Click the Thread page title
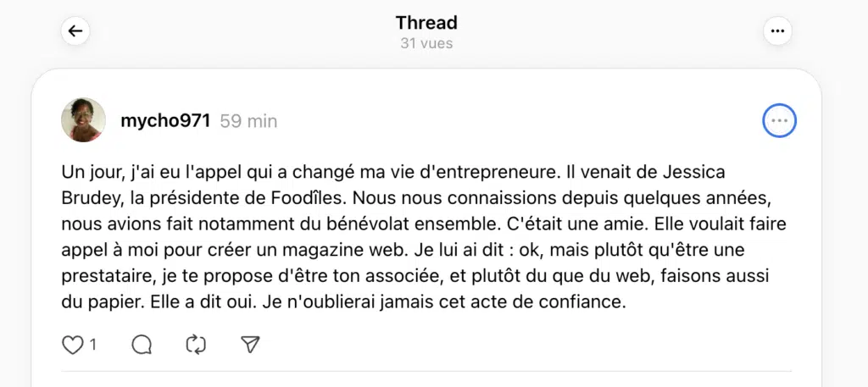This screenshot has width=868, height=387. [x=426, y=23]
